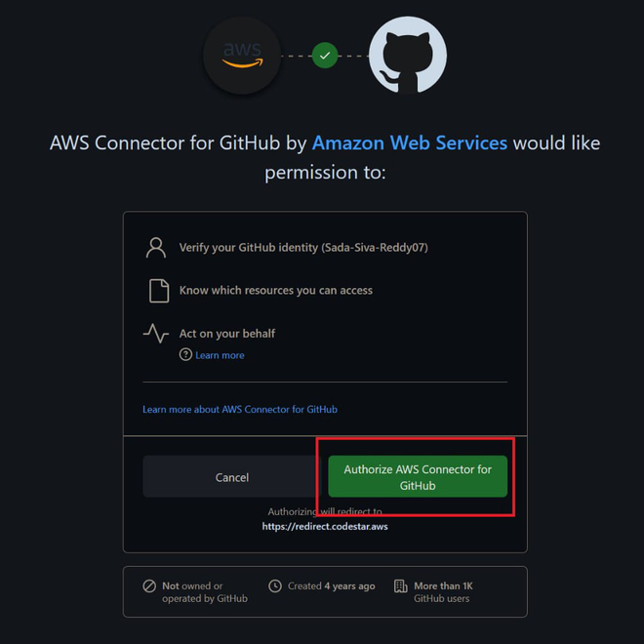Click the Know which resources you can access text
644x644 pixels.
276,291
